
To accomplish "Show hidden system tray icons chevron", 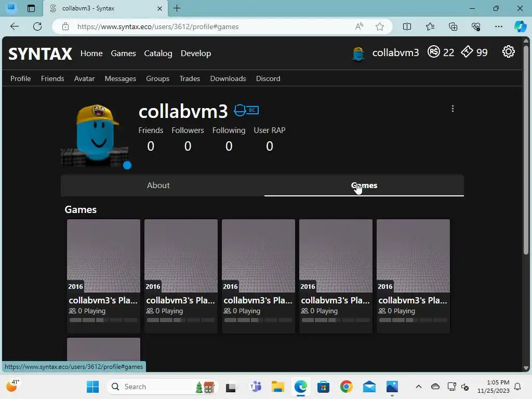I will tap(419, 387).
